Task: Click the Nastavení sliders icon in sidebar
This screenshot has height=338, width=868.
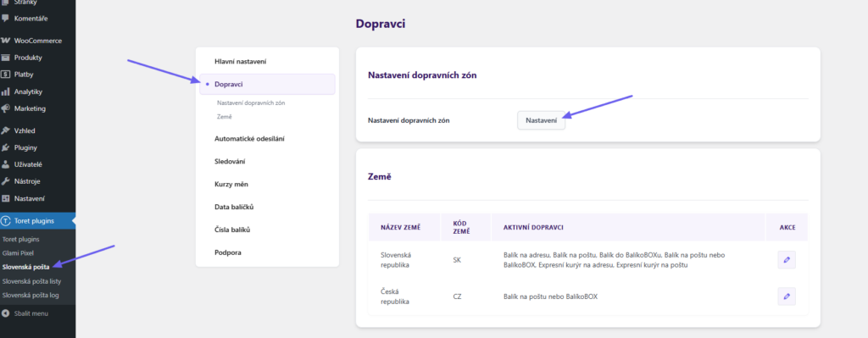Action: click(x=6, y=198)
